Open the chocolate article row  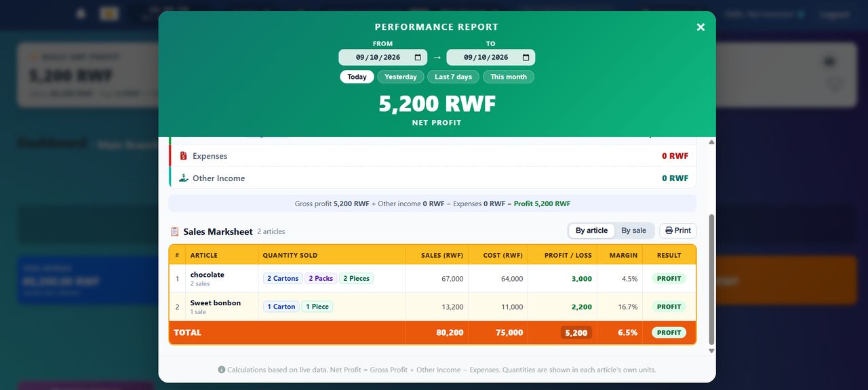pyautogui.click(x=433, y=279)
